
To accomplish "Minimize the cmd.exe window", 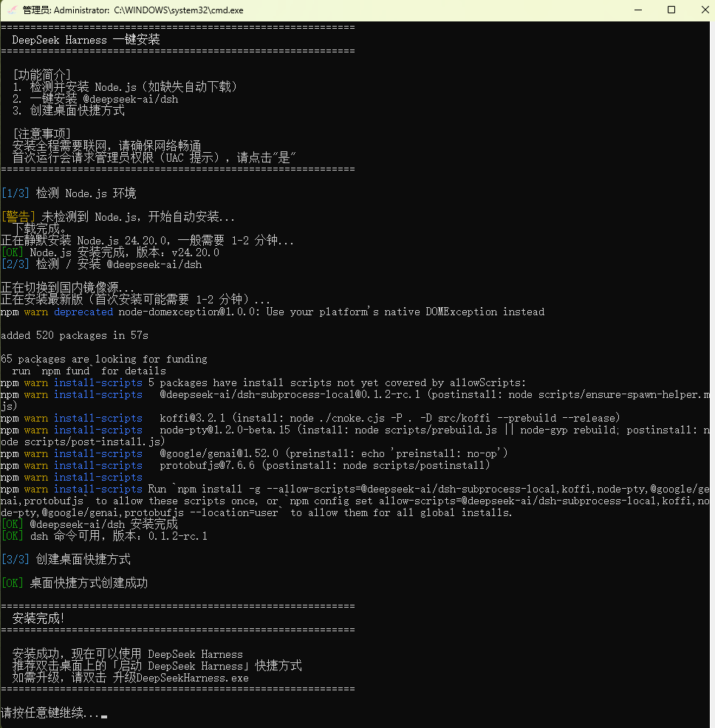I will click(x=638, y=10).
